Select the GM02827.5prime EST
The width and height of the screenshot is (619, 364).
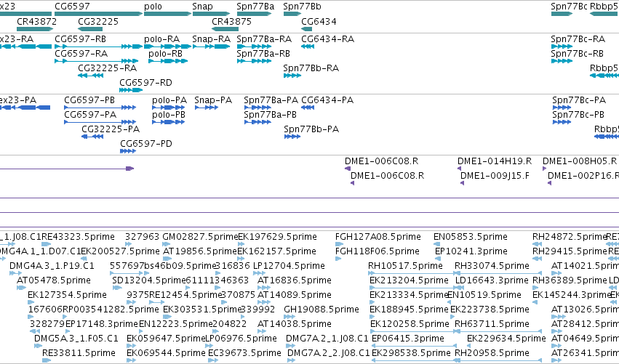[167, 244]
